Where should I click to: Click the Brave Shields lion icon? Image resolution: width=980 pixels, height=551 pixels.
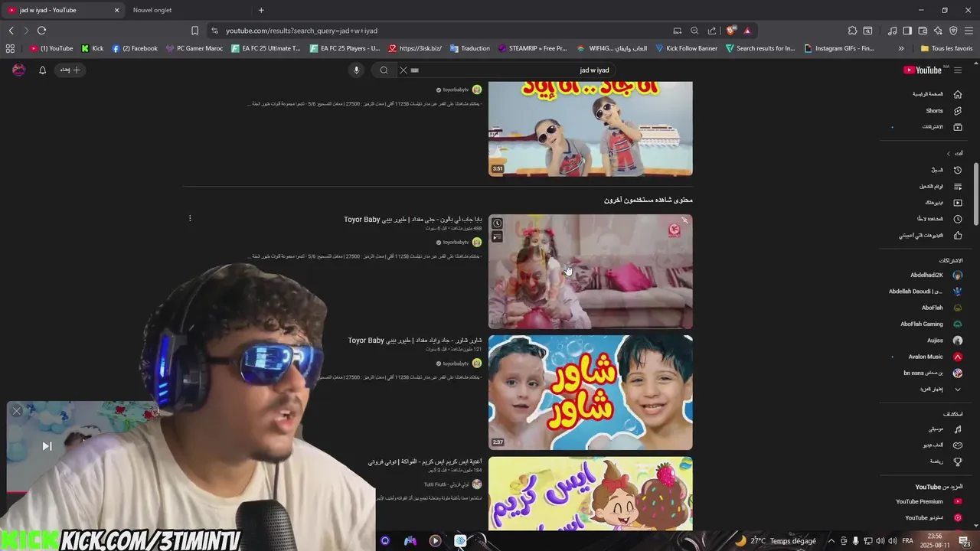731,31
